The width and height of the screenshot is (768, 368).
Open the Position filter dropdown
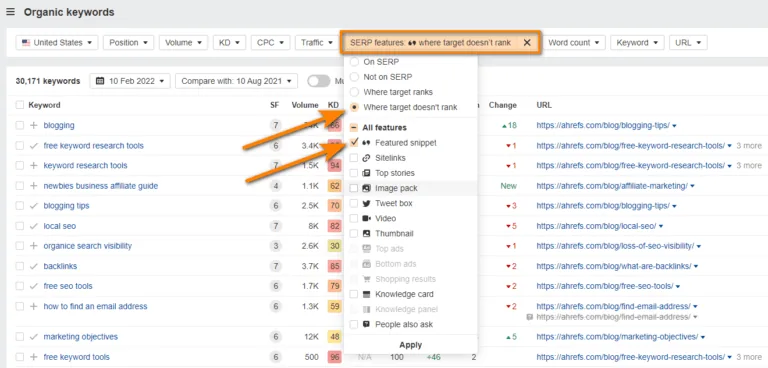128,43
